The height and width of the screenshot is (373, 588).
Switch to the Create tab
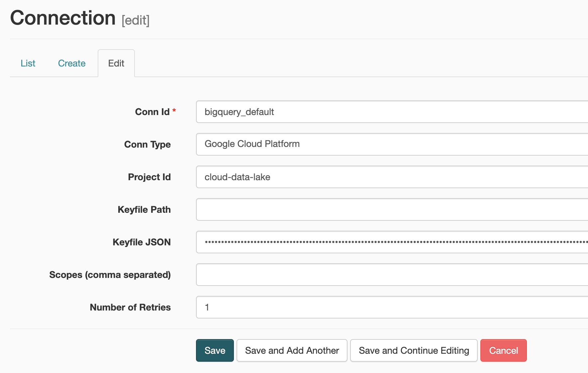pyautogui.click(x=72, y=63)
